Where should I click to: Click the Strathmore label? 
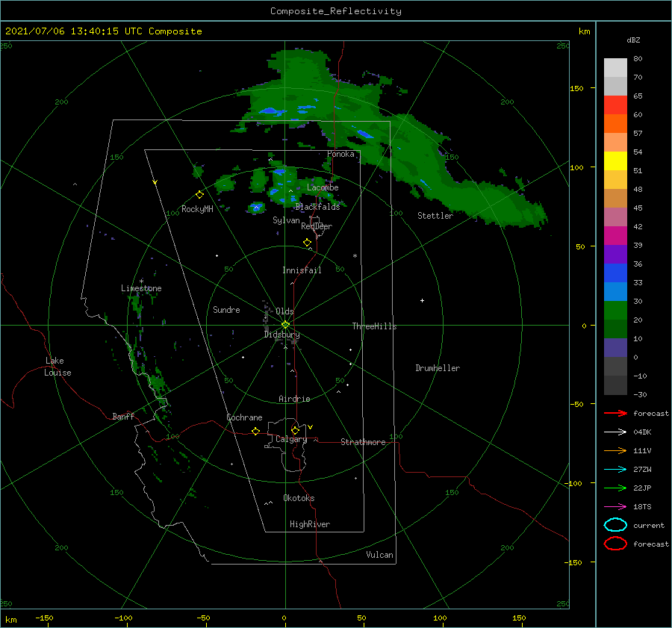pos(363,442)
